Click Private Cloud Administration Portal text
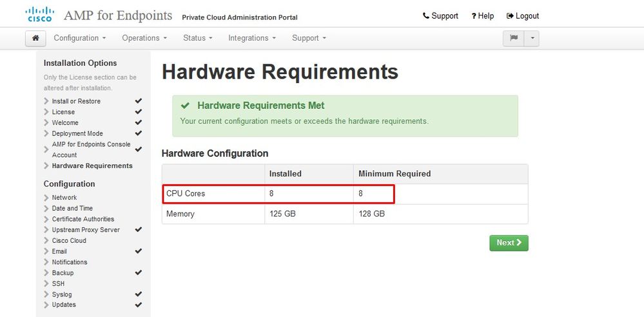Screen dimensions: 644x317 click(x=240, y=17)
